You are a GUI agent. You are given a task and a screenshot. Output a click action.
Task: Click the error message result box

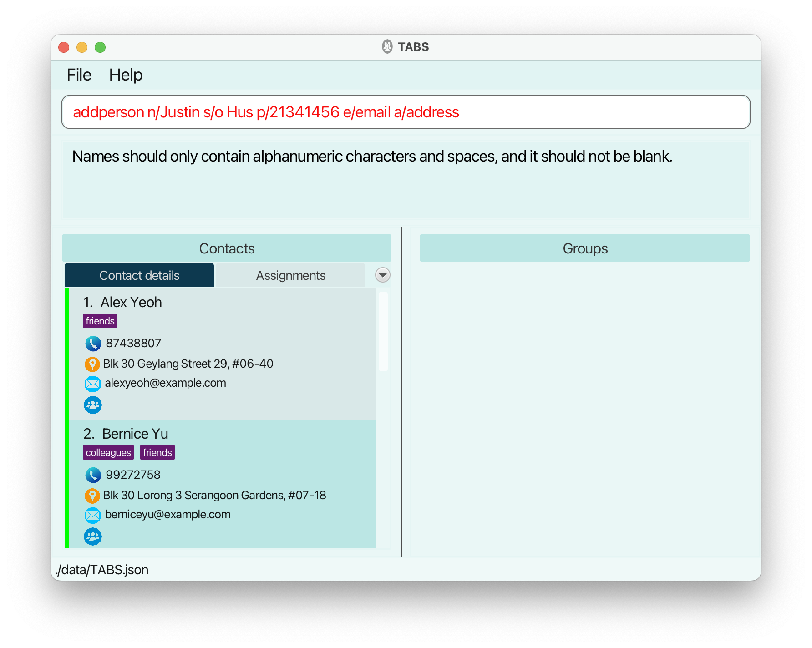[406, 180]
